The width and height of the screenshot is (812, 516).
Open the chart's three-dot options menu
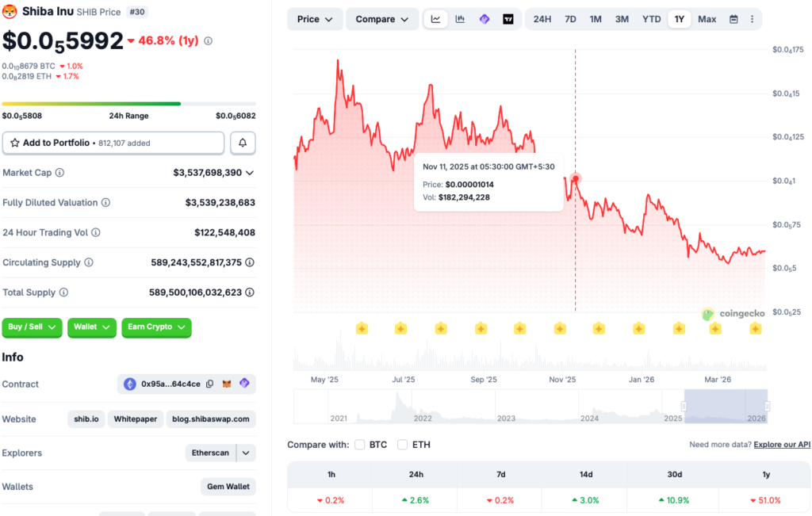(752, 19)
